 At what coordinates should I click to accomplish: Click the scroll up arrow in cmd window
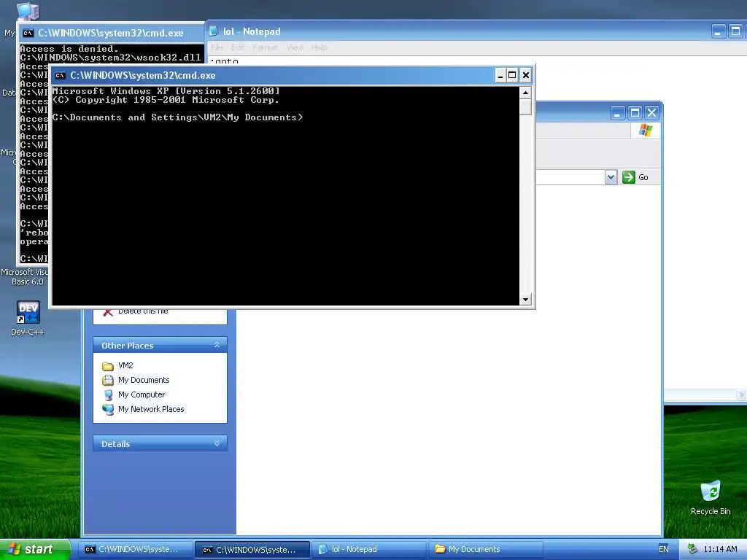pyautogui.click(x=525, y=93)
